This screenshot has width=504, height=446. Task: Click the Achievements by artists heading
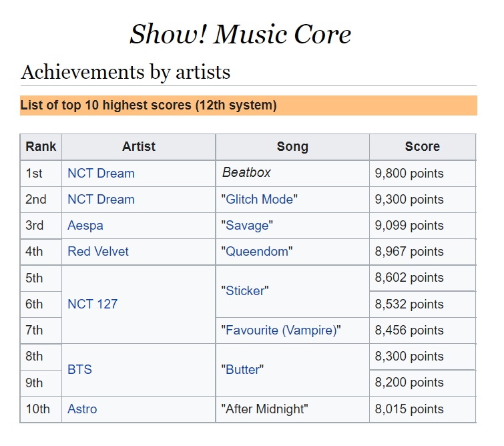pyautogui.click(x=125, y=72)
